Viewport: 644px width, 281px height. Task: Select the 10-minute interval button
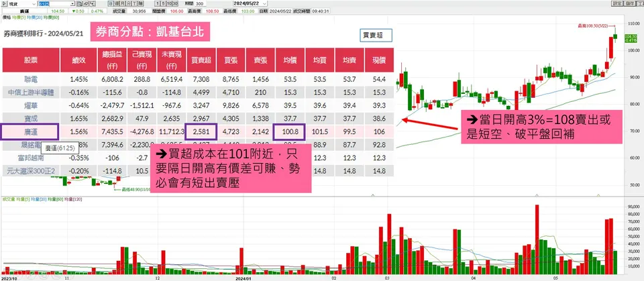[169, 4]
